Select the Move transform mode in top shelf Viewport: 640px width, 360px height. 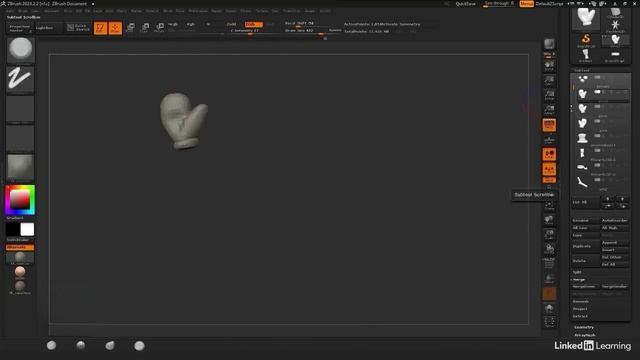(x=131, y=27)
